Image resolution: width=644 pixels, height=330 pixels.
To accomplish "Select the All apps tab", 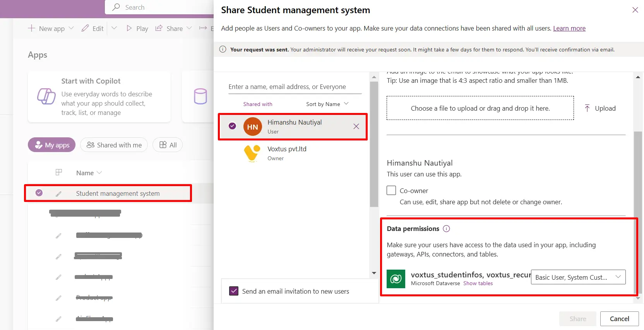I will pos(168,145).
